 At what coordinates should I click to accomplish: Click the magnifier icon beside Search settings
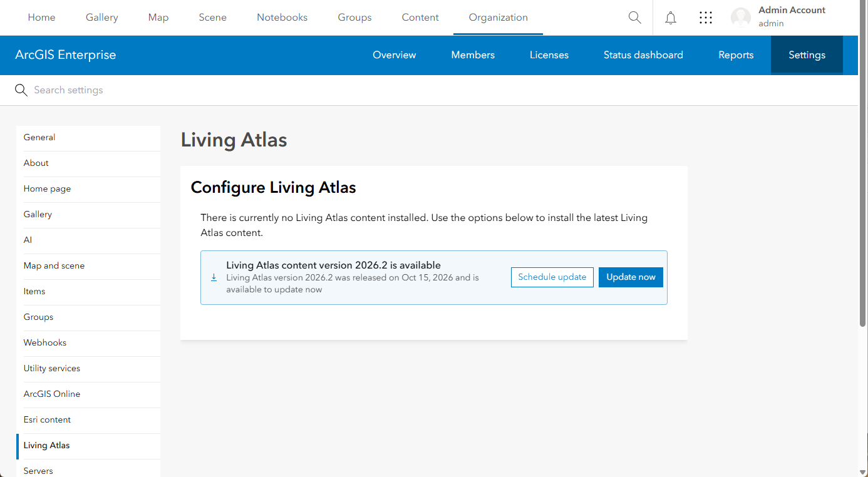coord(21,90)
